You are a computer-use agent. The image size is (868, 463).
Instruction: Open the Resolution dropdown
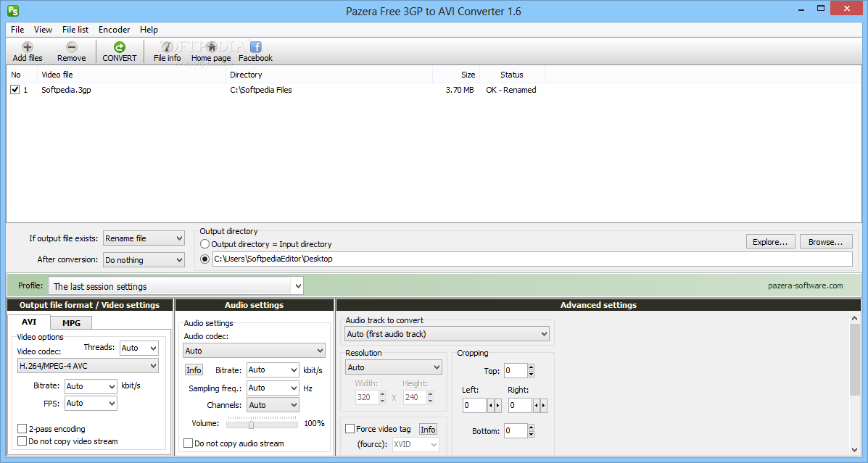(394, 367)
